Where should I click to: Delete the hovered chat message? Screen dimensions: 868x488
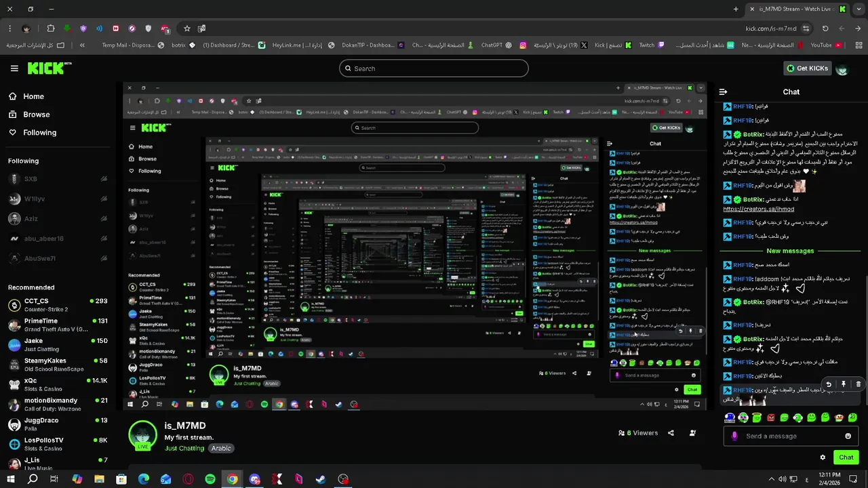coord(858,384)
